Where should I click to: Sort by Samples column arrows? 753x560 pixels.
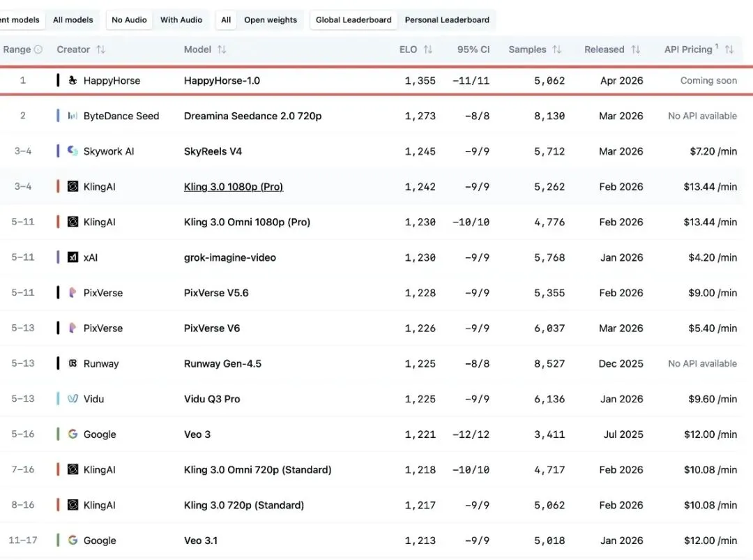pyautogui.click(x=556, y=50)
